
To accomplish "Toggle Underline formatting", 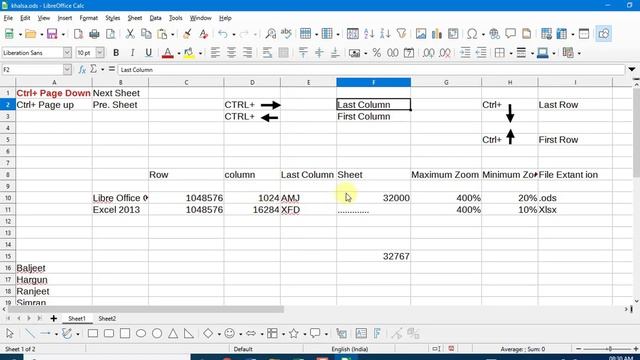I will (x=149, y=53).
